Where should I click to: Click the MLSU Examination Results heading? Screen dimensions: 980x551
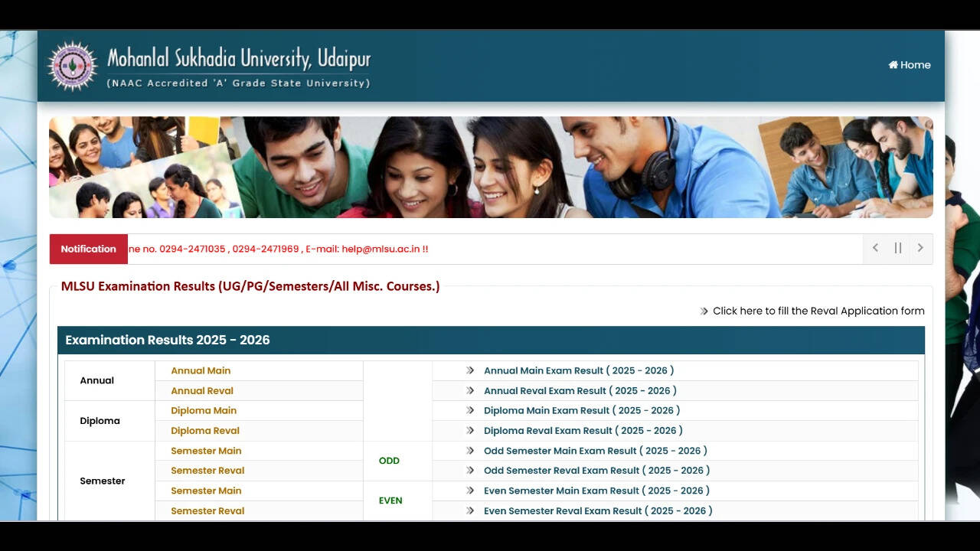(250, 286)
